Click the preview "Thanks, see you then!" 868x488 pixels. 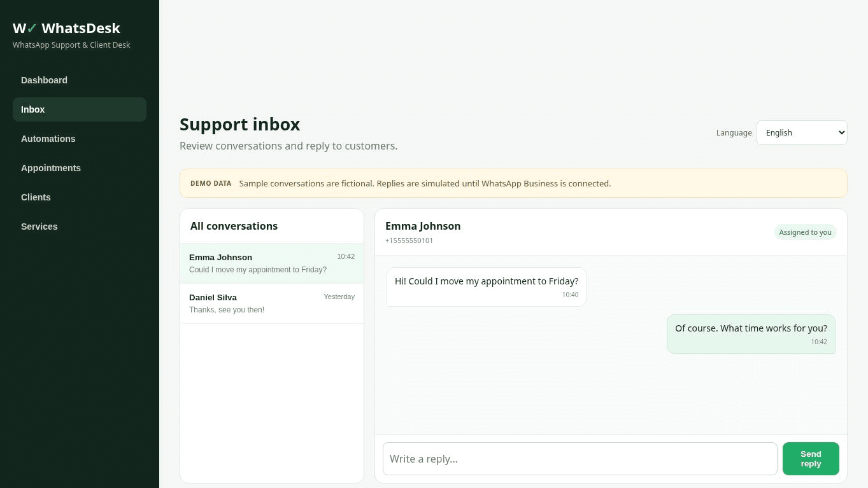(x=227, y=310)
